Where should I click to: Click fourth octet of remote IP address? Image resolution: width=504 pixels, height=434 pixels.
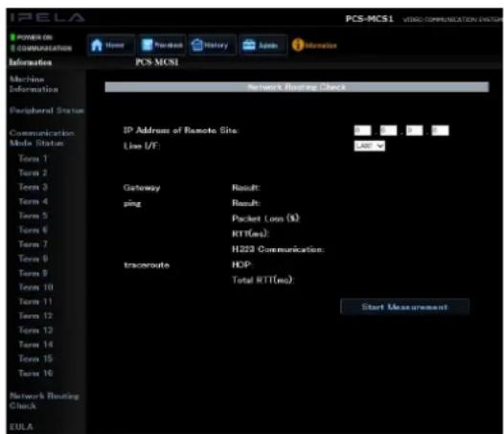(x=440, y=130)
